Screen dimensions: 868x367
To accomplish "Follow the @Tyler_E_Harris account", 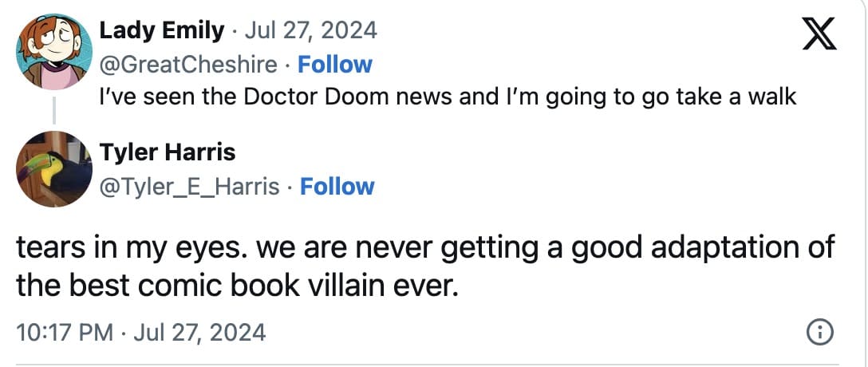I will point(337,186).
